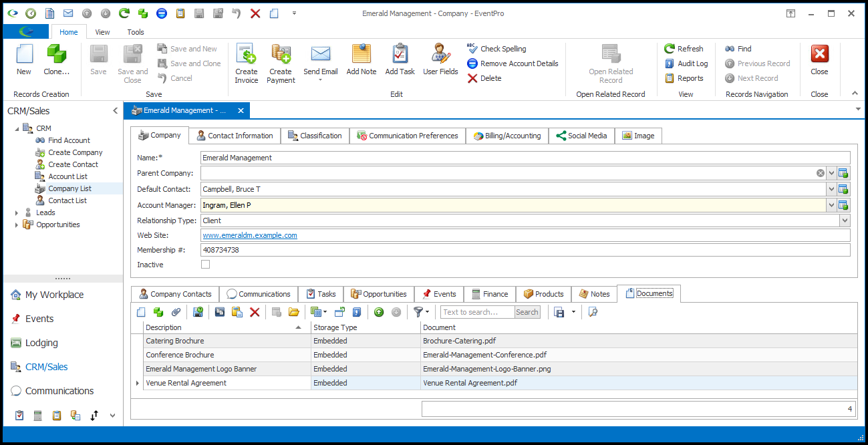Click the green refresh icon in title bar
Viewport: 868px width, 445px height.
click(124, 13)
